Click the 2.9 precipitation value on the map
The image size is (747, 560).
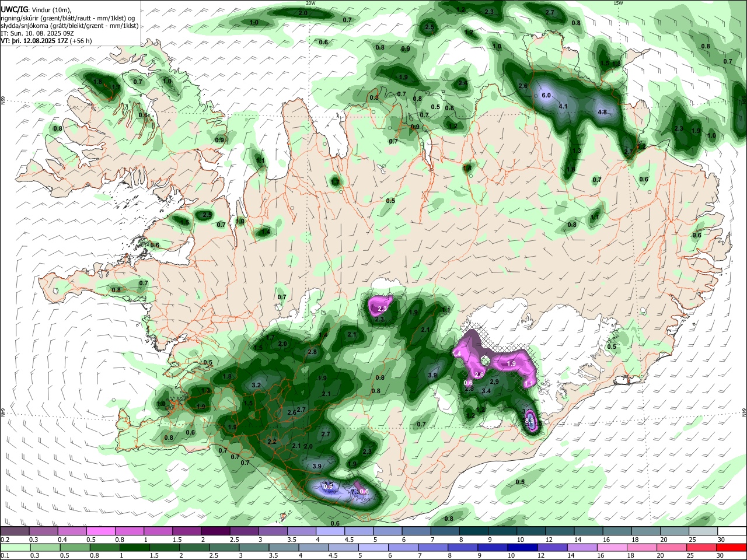pos(494,381)
